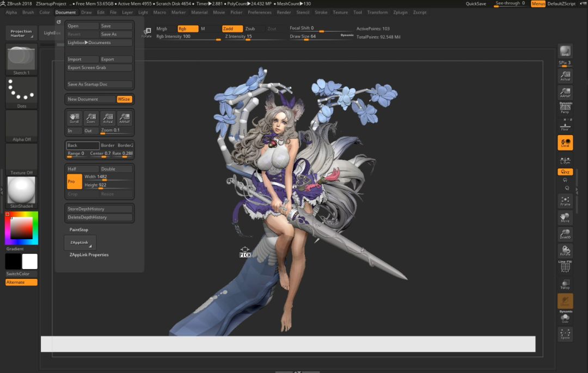Toggle PolyF Line Fill icon
This screenshot has width=588, height=373.
point(565,266)
